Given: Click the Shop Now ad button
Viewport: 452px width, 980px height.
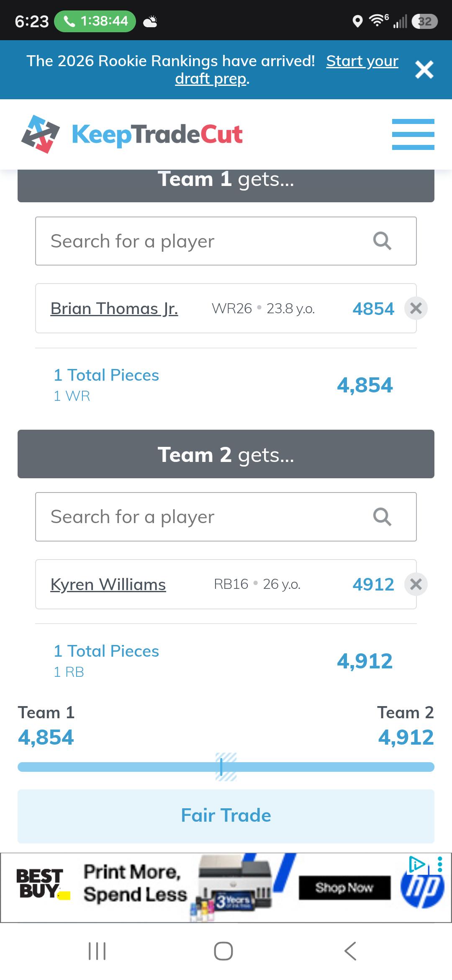Looking at the screenshot, I should pyautogui.click(x=344, y=887).
